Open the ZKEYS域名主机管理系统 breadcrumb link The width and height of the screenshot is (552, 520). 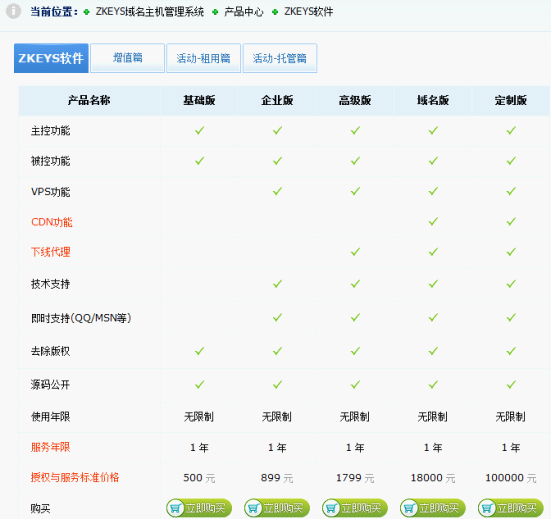[150, 12]
